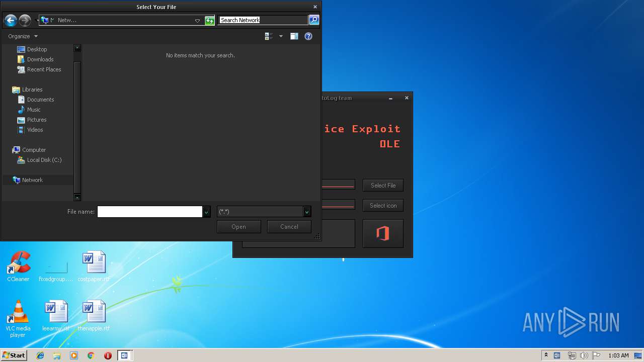Select leearmy.rtf on desktop
Screen dimensions: 644x362
coord(56,316)
